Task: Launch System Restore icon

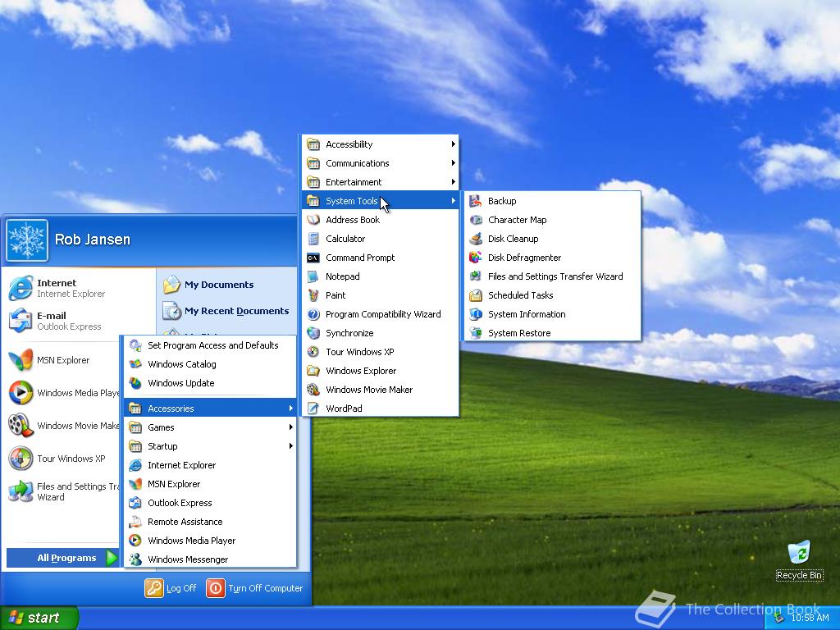Action: (476, 333)
